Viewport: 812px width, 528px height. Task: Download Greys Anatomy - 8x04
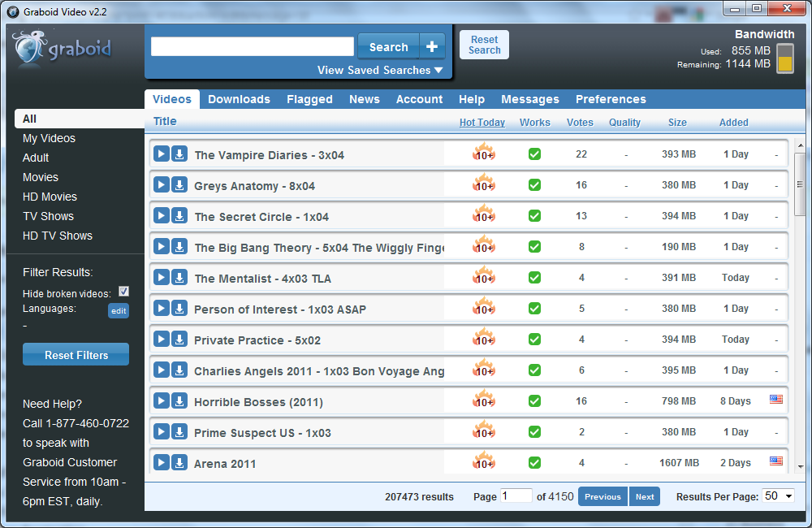pyautogui.click(x=179, y=185)
